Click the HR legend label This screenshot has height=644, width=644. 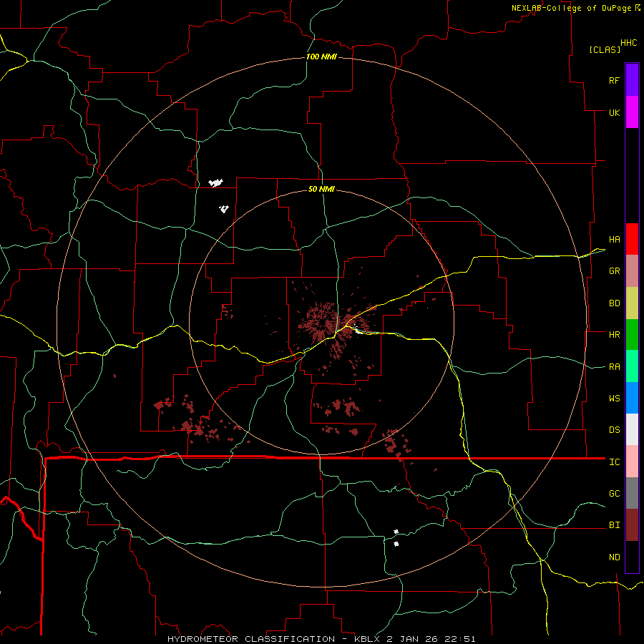[614, 335]
